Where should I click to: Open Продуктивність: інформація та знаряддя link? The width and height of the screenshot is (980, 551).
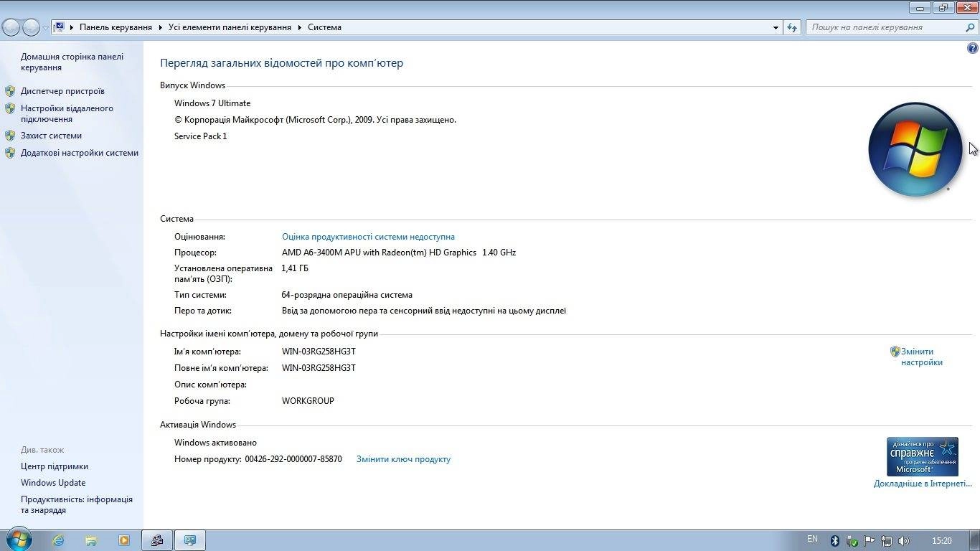tap(77, 504)
